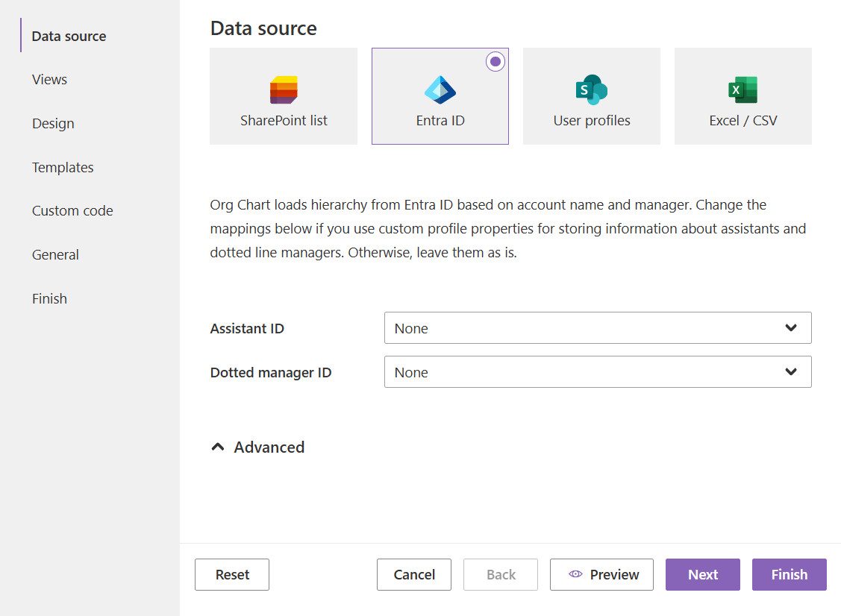Open the Assistant ID dropdown
Screen dimensions: 841x616
(x=598, y=328)
